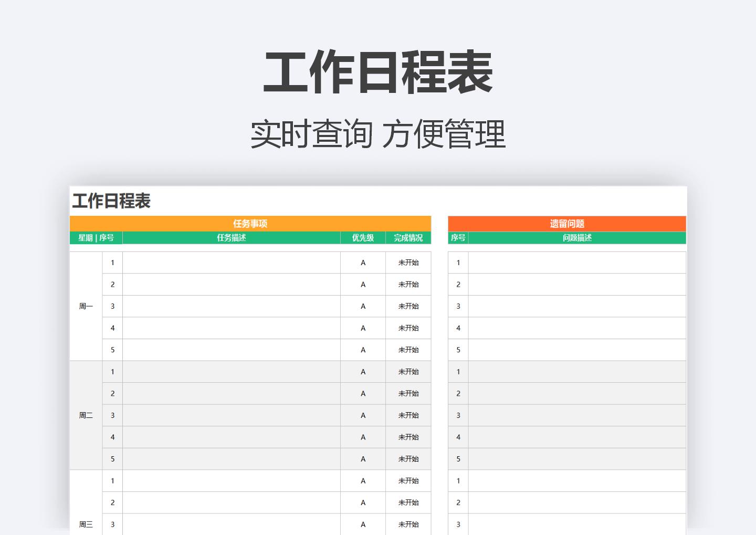Select the merged 周二 cell
This screenshot has width=756, height=535.
click(x=86, y=415)
